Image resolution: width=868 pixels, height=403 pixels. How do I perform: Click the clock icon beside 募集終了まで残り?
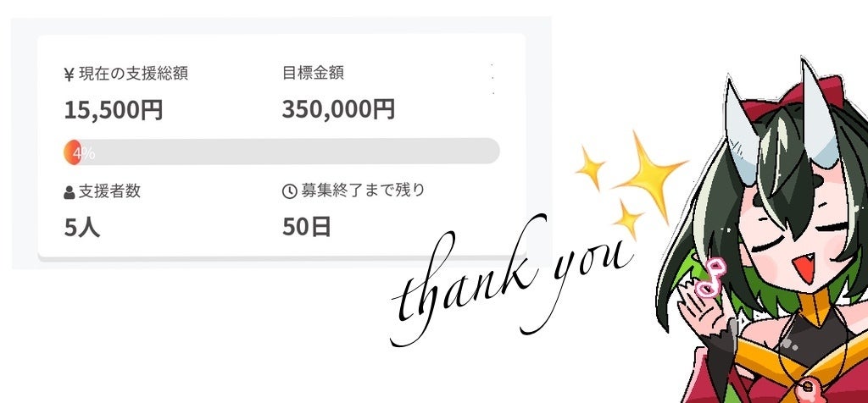(x=288, y=191)
